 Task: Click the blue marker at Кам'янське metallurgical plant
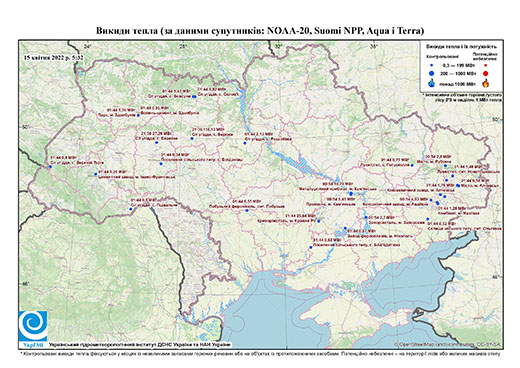[351, 193]
